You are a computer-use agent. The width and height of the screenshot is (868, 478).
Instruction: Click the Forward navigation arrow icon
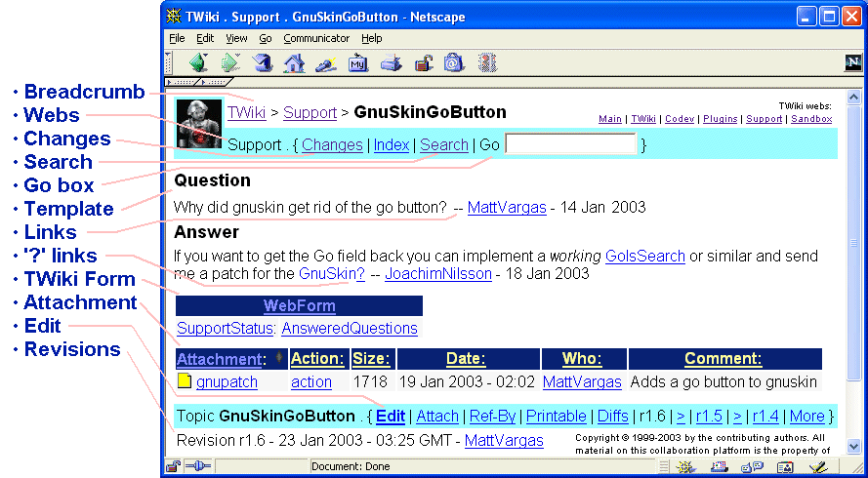click(x=230, y=63)
